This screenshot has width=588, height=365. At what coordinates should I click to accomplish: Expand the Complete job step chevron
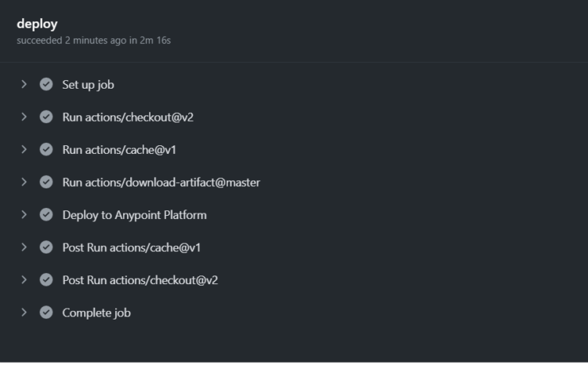coord(24,312)
